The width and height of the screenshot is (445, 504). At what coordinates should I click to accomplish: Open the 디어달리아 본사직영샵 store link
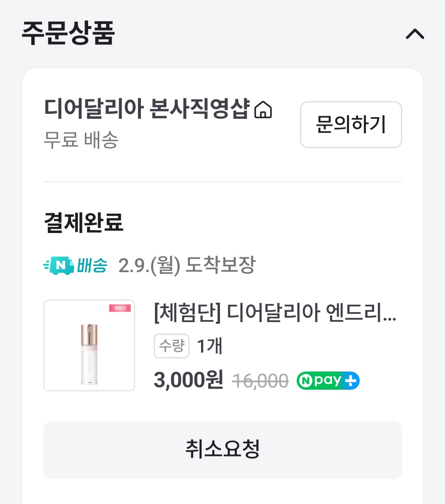(147, 109)
